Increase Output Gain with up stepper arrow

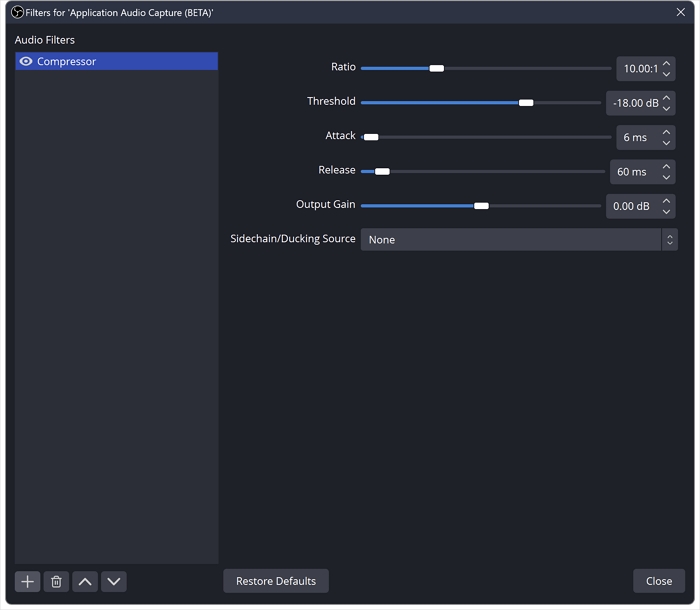(667, 200)
